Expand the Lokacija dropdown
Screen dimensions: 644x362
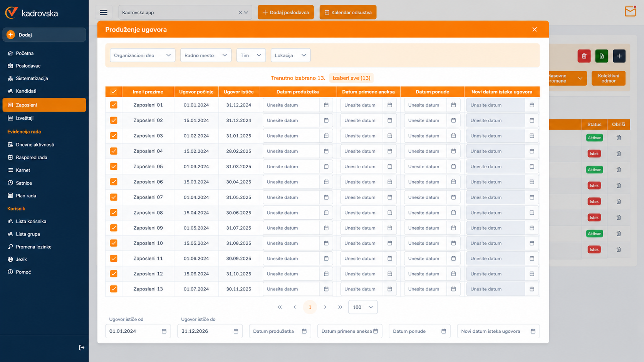pos(290,55)
